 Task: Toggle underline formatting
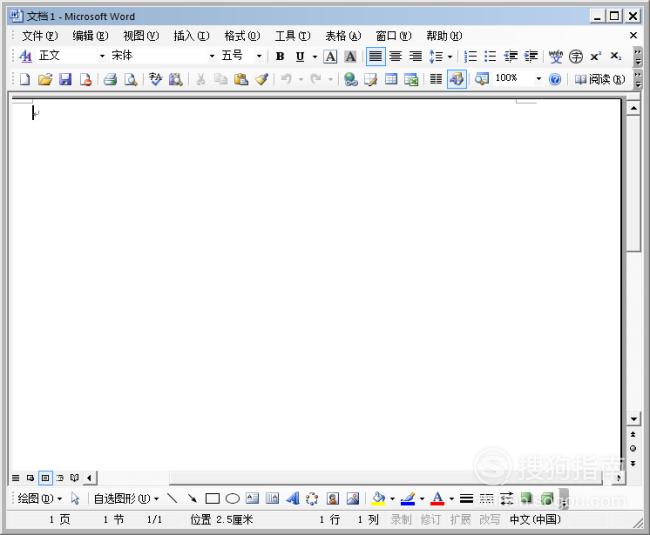tap(300, 56)
